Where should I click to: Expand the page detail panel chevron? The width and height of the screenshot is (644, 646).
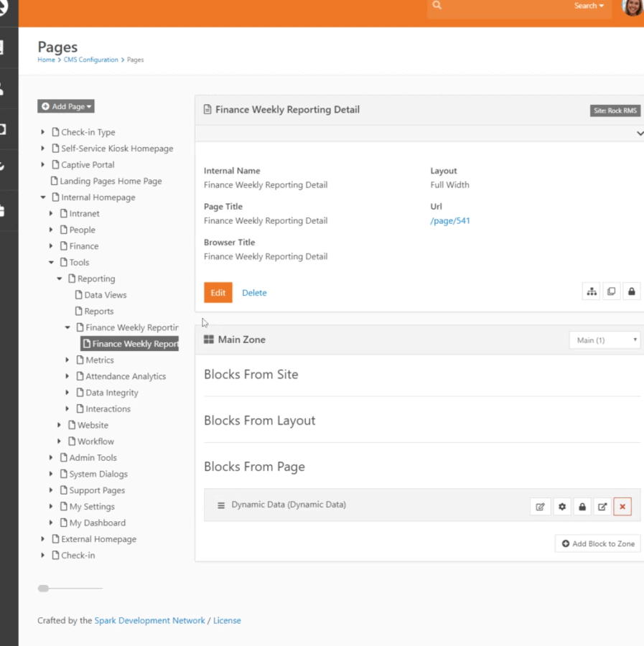(640, 133)
